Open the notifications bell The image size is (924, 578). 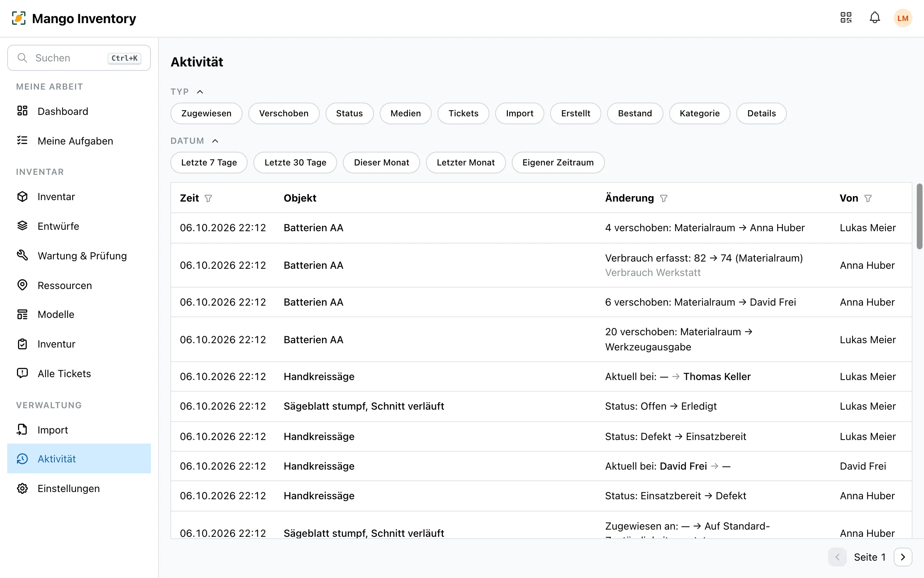pos(875,18)
